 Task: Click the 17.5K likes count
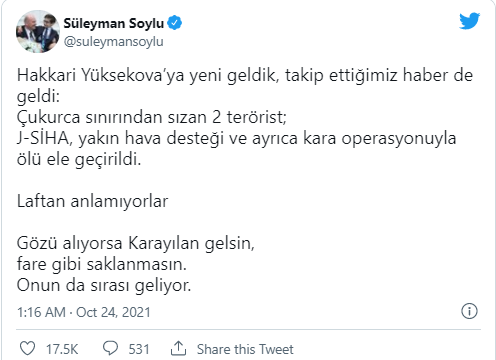point(62,349)
